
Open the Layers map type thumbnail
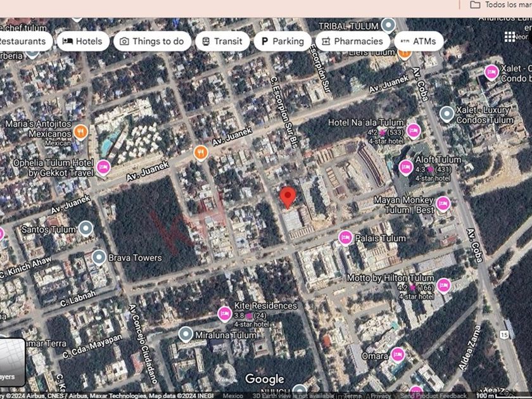click(x=12, y=362)
